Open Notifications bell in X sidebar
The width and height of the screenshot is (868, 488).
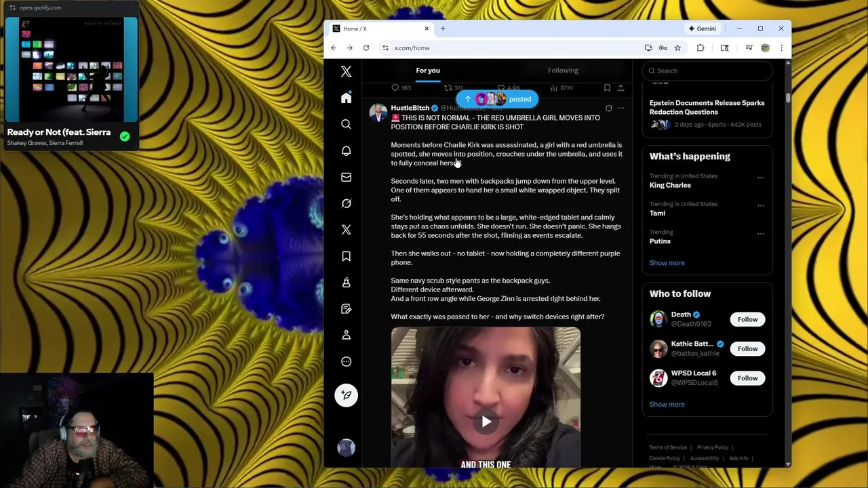click(x=346, y=151)
